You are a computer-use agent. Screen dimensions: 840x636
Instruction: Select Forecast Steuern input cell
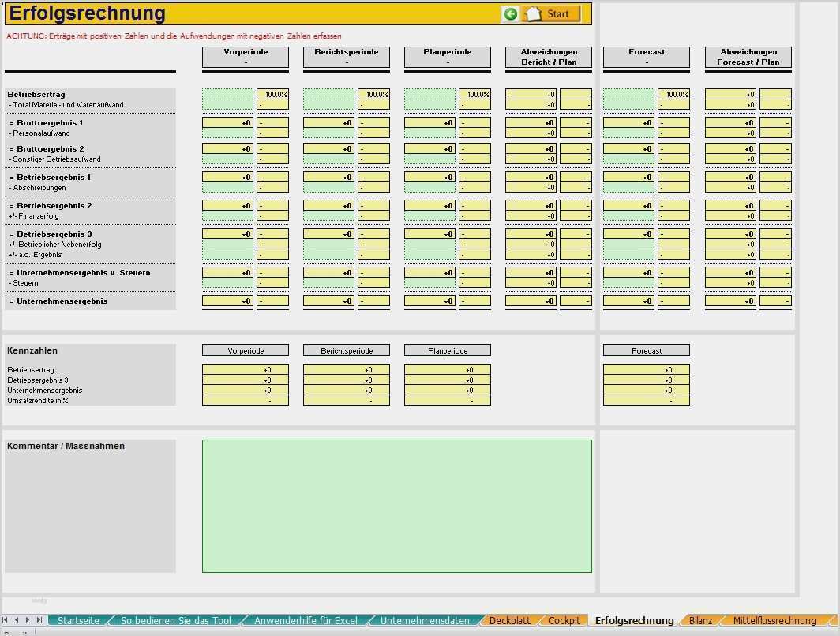pos(629,282)
